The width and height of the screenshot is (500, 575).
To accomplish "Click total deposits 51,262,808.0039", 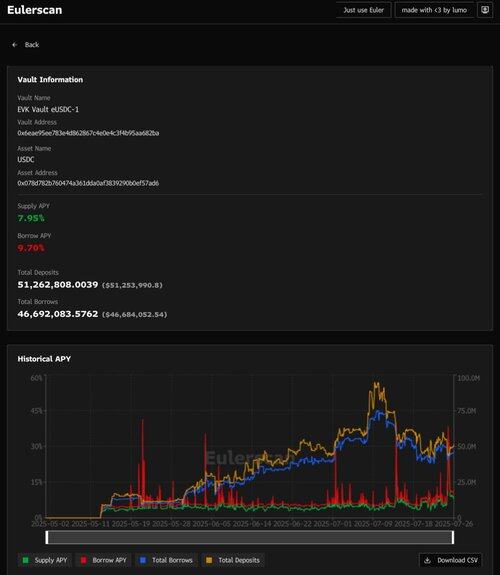I will pos(58,285).
